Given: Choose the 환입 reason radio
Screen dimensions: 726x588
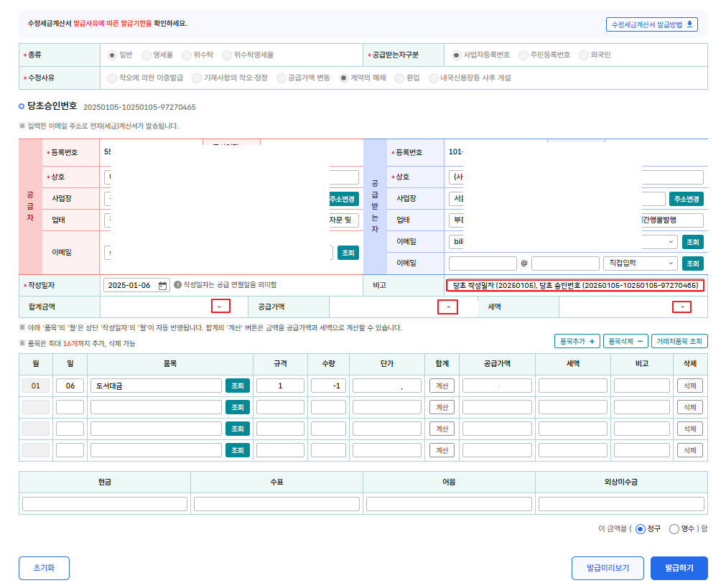Looking at the screenshot, I should click(x=399, y=78).
